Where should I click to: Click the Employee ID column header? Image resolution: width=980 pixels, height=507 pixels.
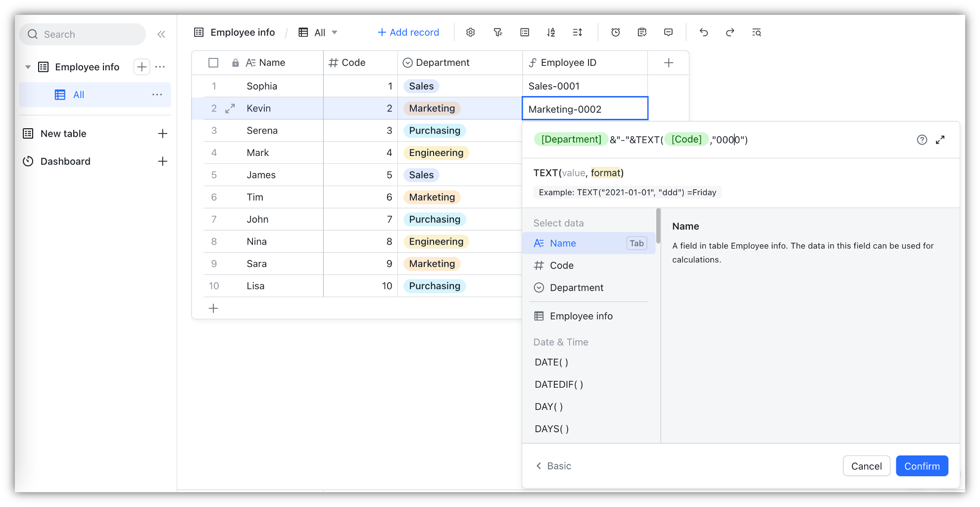point(585,63)
